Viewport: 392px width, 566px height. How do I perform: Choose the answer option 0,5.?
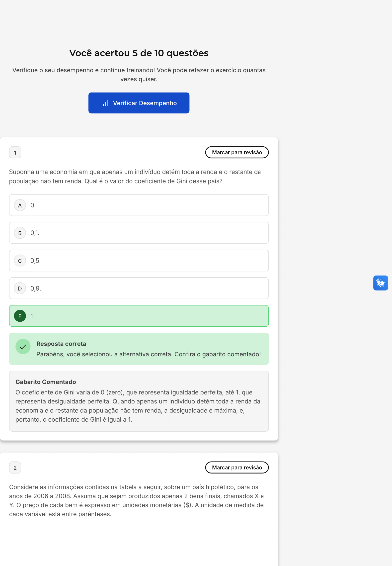(139, 261)
